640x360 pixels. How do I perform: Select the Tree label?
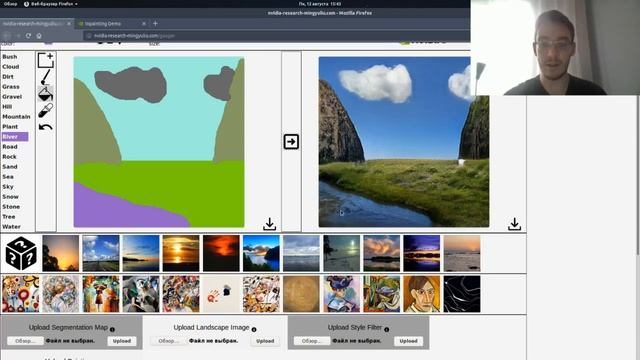[9, 217]
